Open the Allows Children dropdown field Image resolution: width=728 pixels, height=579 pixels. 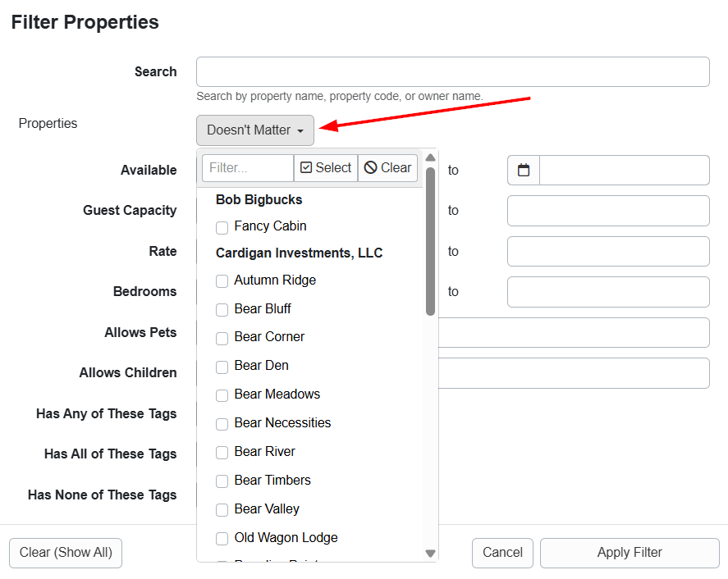click(573, 372)
